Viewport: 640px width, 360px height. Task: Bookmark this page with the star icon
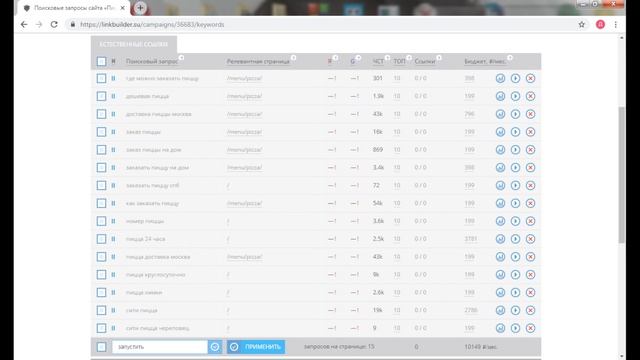[x=582, y=24]
